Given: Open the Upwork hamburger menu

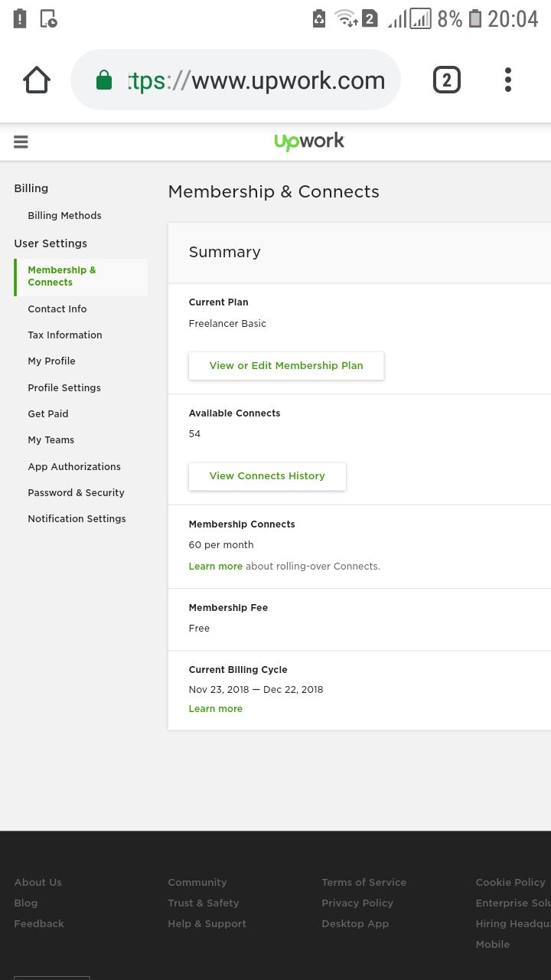Looking at the screenshot, I should coord(21,142).
